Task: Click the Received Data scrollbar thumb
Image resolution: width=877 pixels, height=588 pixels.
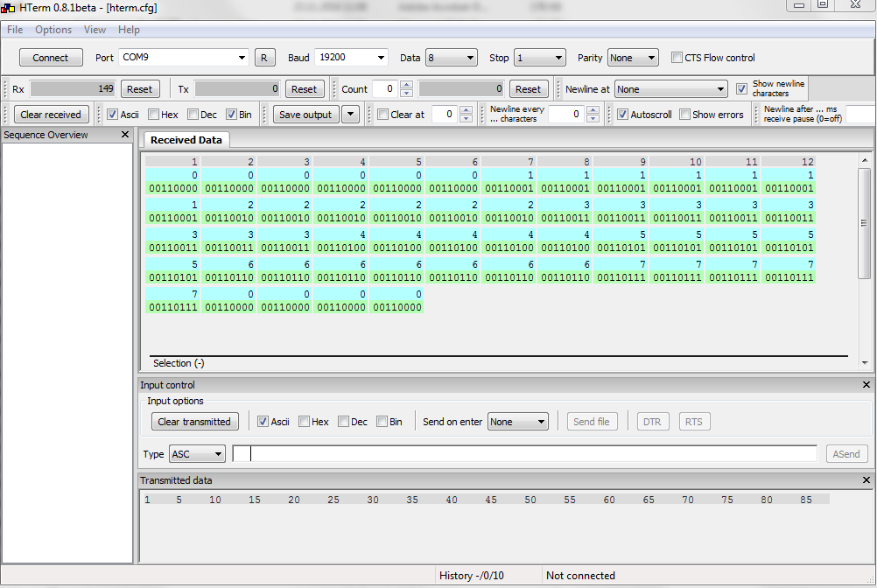Action: click(865, 222)
